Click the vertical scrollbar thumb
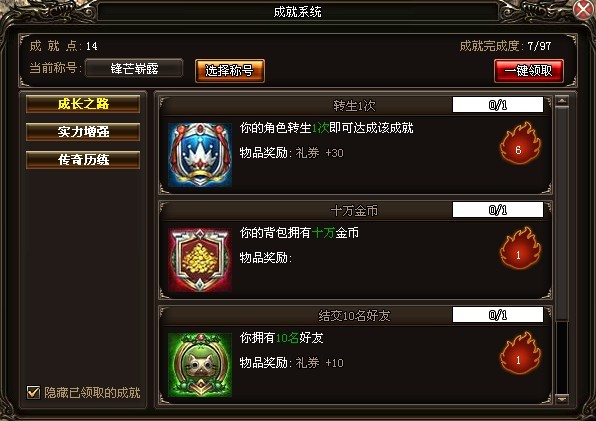 [x=562, y=214]
